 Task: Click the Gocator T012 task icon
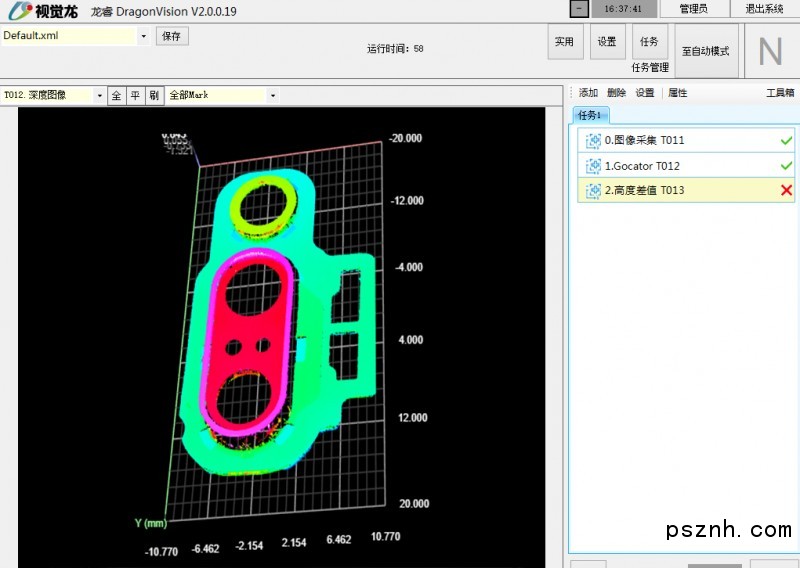click(x=593, y=166)
